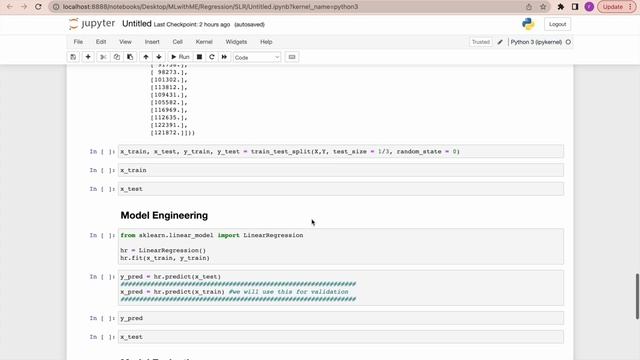Click the browser Update button
Screen dimensions: 640x360
point(617,7)
